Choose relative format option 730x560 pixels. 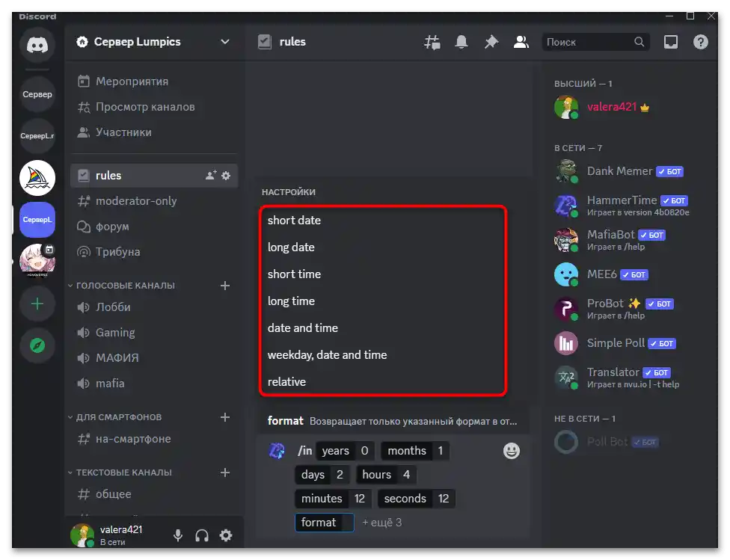(x=383, y=382)
